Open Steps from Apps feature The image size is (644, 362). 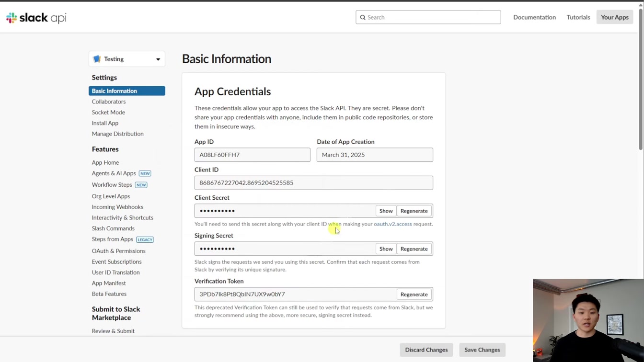[113, 239]
